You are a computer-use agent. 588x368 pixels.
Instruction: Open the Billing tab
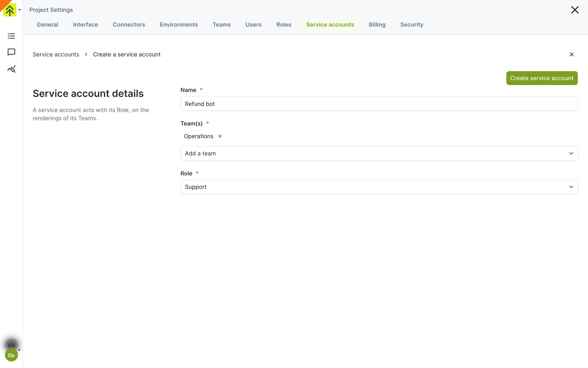pos(377,25)
